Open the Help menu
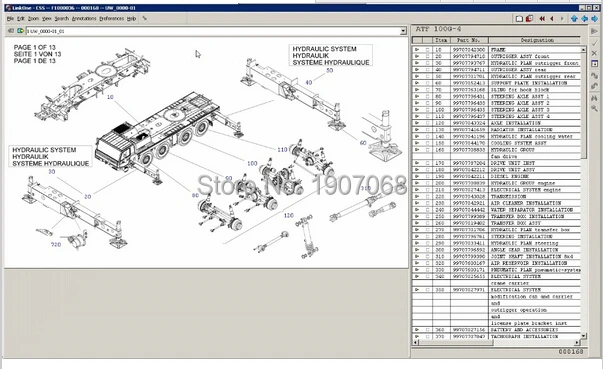This screenshot has width=603, height=369. point(132,18)
